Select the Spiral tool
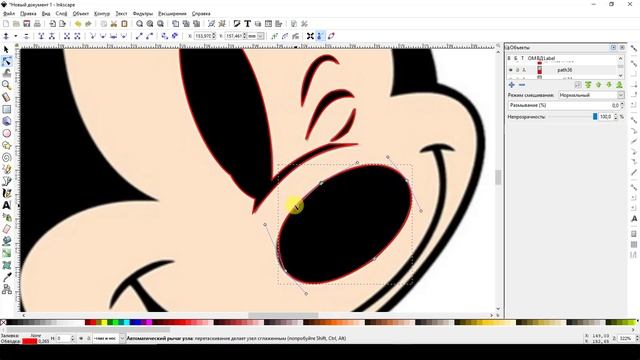 point(6,157)
